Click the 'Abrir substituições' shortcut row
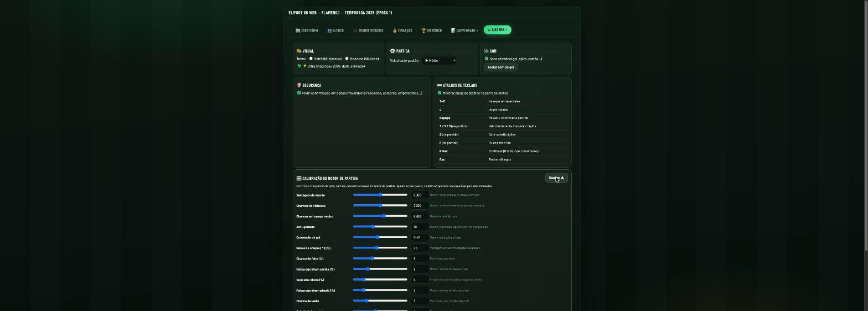868x311 pixels. (503, 134)
